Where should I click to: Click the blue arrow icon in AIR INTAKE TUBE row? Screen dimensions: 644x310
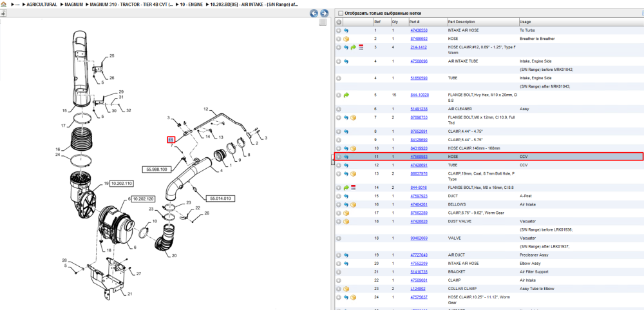point(346,61)
